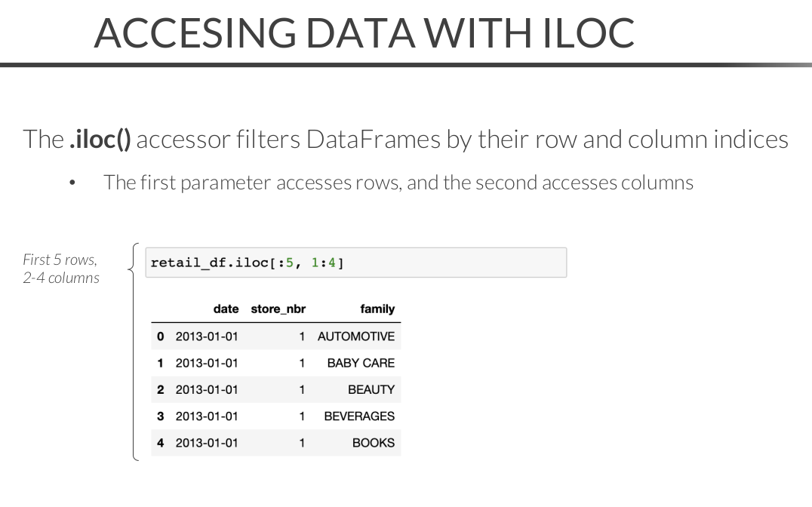This screenshot has height=507, width=812.
Task: Click the BEAUTY cell in family column
Action: point(371,389)
